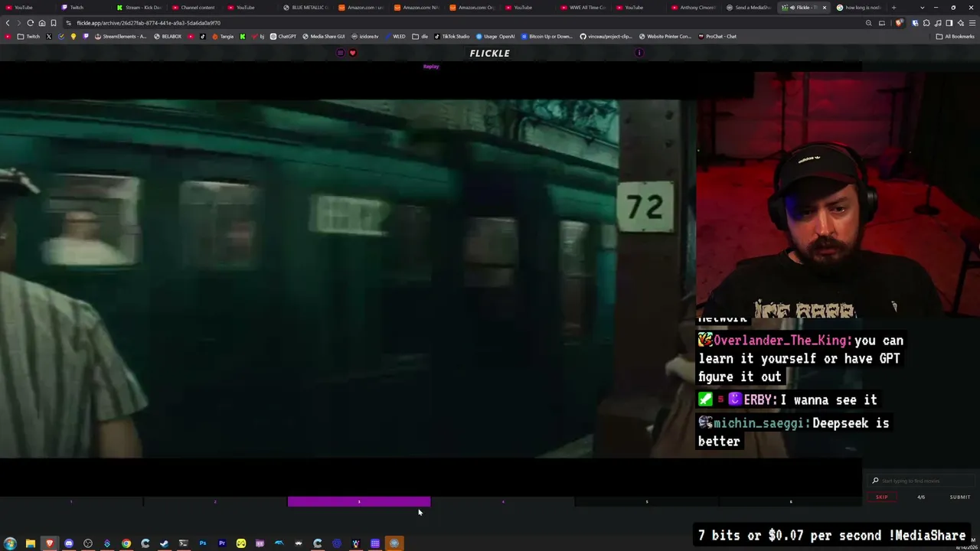Open the Flickle menu icon beside heart
The image size is (980, 551).
point(341,53)
